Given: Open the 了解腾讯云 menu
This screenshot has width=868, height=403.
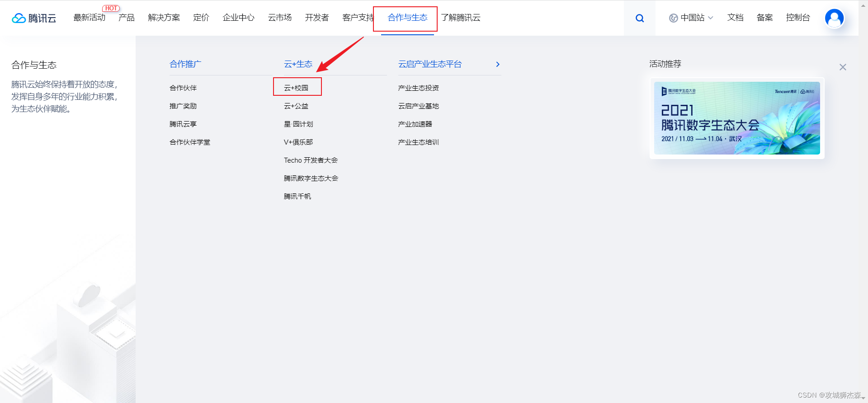Looking at the screenshot, I should coord(461,18).
